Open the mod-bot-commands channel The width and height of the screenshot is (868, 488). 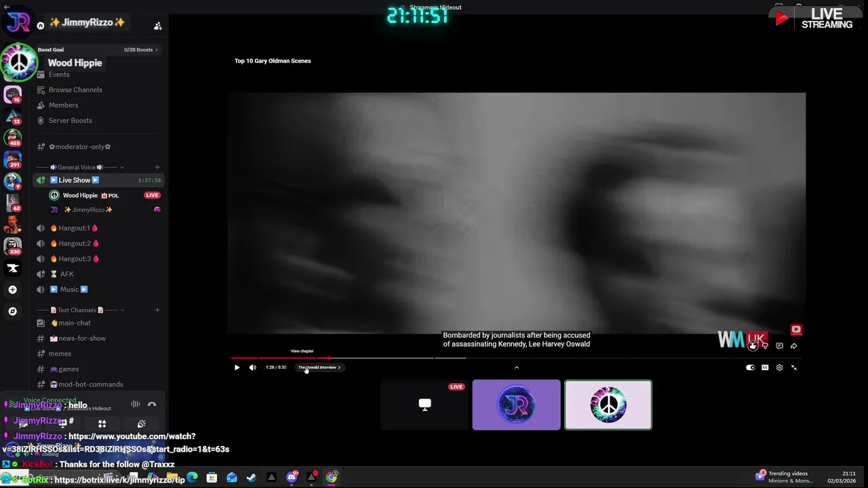pyautogui.click(x=91, y=384)
